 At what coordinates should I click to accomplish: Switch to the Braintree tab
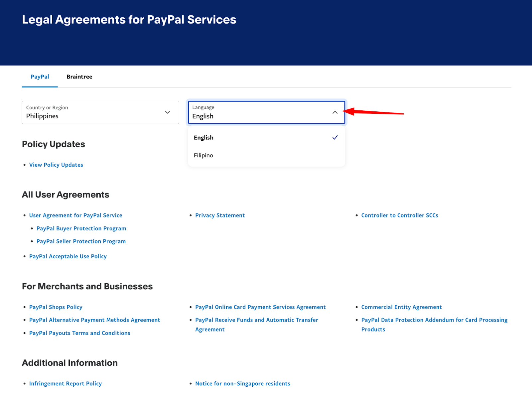[x=79, y=77]
